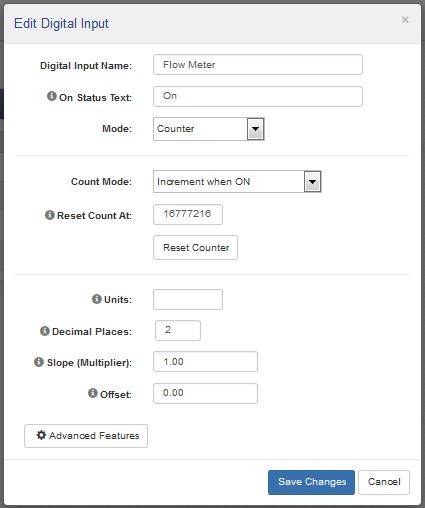Click the Mode label

(x=117, y=129)
